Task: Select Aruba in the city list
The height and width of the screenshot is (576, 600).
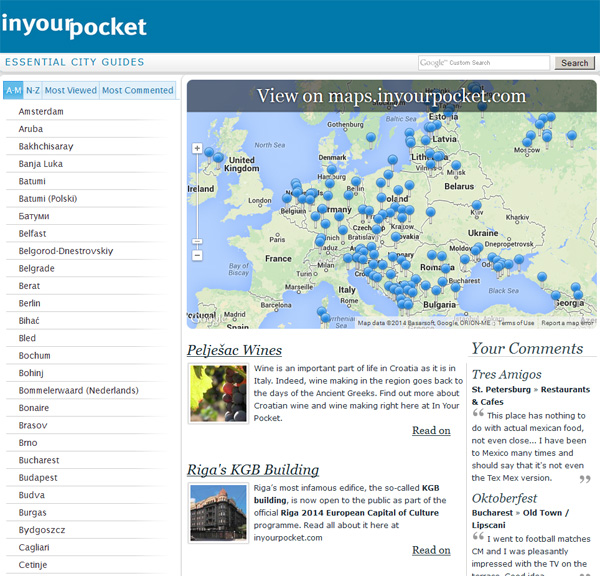Action: click(x=31, y=129)
